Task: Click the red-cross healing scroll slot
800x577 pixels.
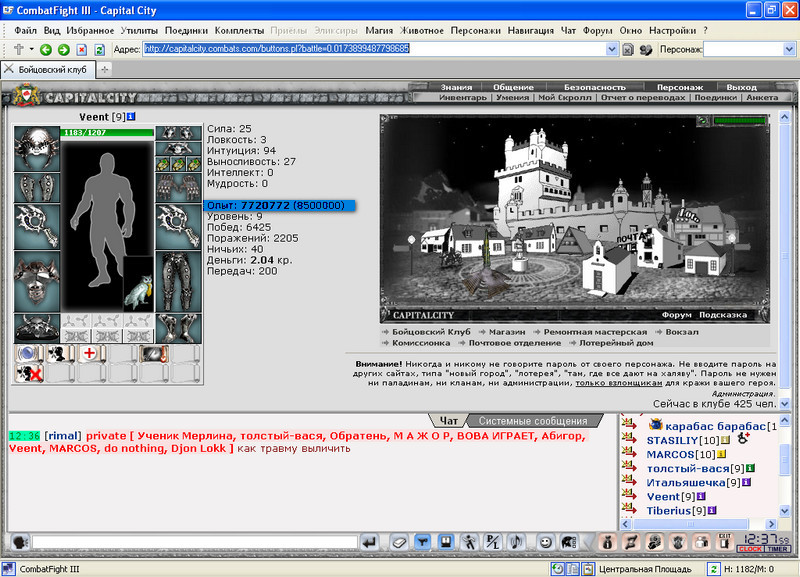Action: (x=90, y=353)
